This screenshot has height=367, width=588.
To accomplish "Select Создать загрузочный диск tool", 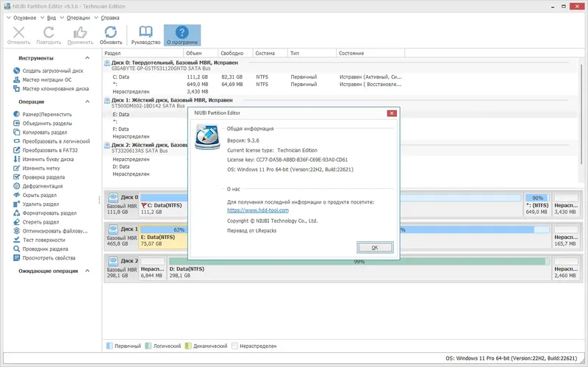I will pyautogui.click(x=53, y=71).
